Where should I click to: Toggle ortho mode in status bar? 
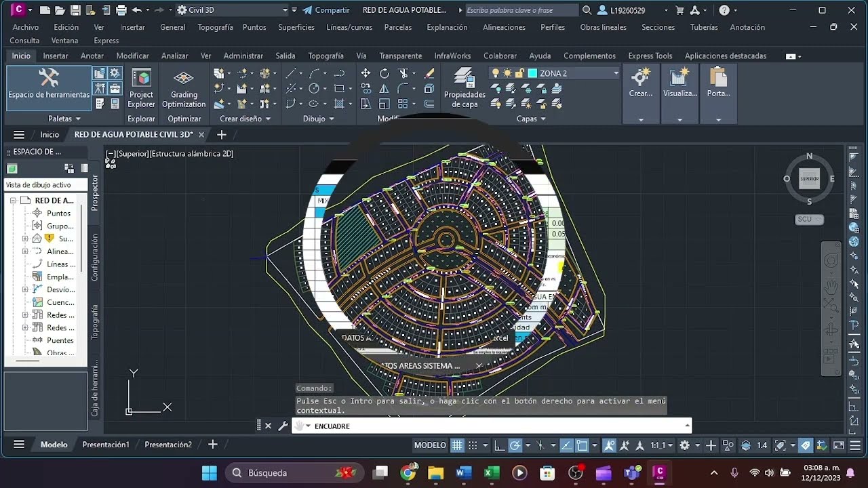(x=499, y=445)
